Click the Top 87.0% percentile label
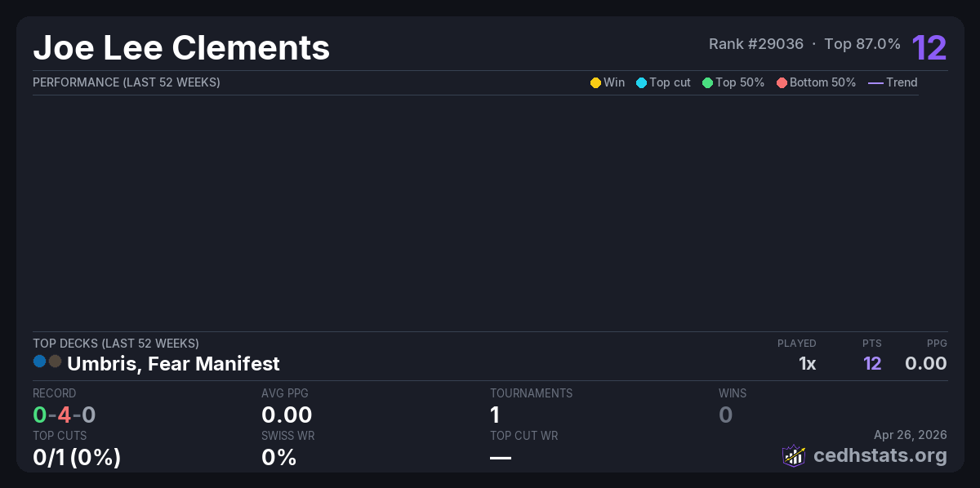980x488 pixels. (862, 44)
